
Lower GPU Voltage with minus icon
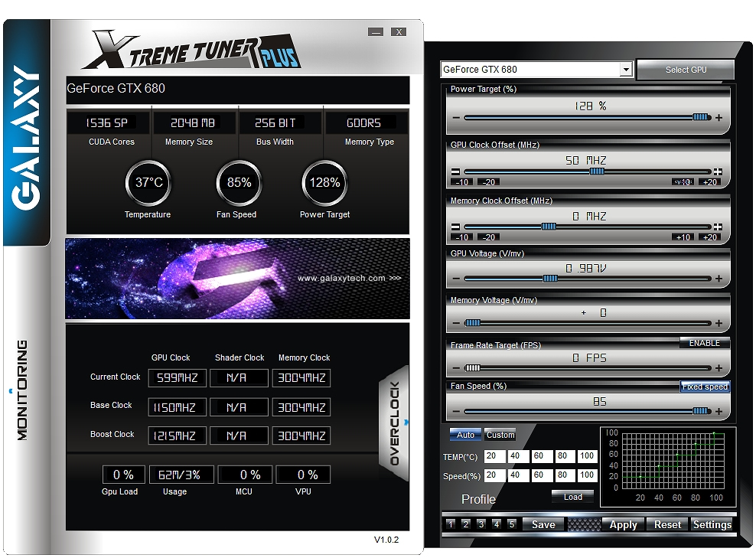pos(456,279)
